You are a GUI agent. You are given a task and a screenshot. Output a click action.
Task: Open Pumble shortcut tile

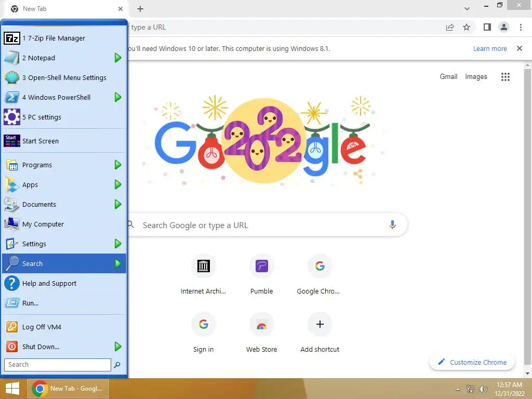tap(262, 275)
